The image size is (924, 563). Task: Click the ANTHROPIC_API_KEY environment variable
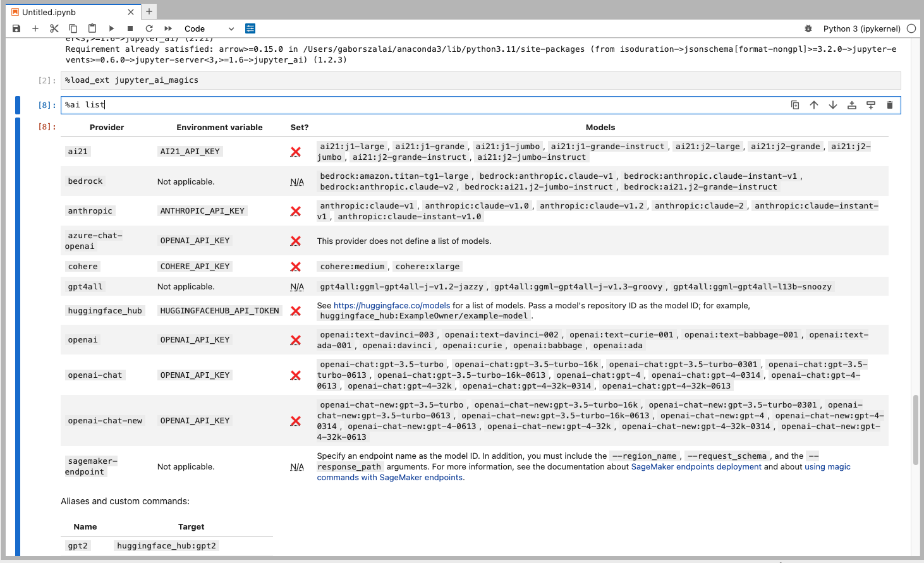pyautogui.click(x=202, y=211)
